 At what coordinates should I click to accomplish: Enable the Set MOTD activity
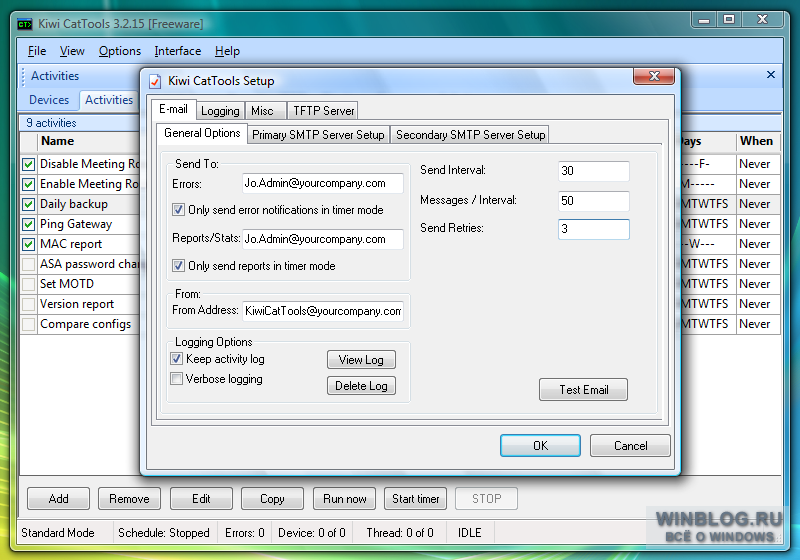[29, 284]
